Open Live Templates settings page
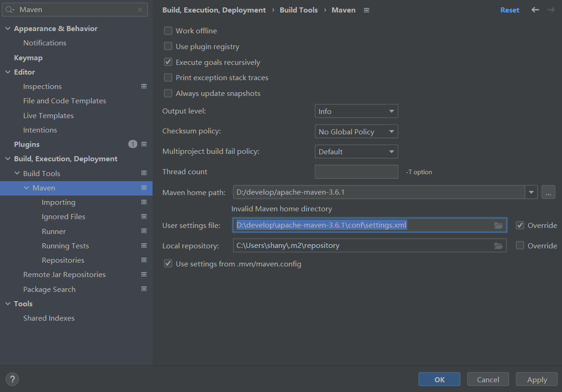The height and width of the screenshot is (392, 562). 48,115
